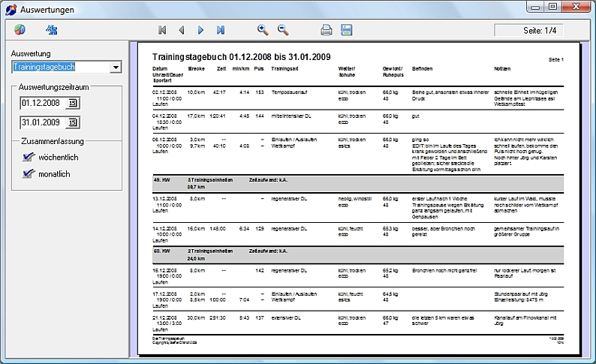Open calendar picker for end date 31.01.2009
The image size is (596, 364).
(x=73, y=122)
